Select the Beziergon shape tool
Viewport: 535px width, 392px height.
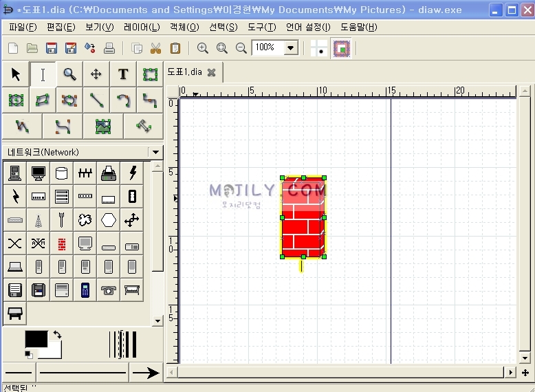pos(69,100)
